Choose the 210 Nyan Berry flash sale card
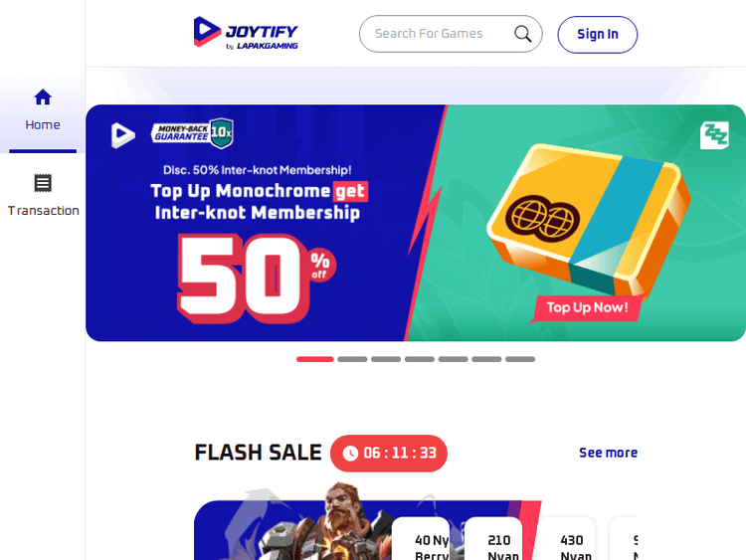Screen dimensions: 746x560 point(493,538)
